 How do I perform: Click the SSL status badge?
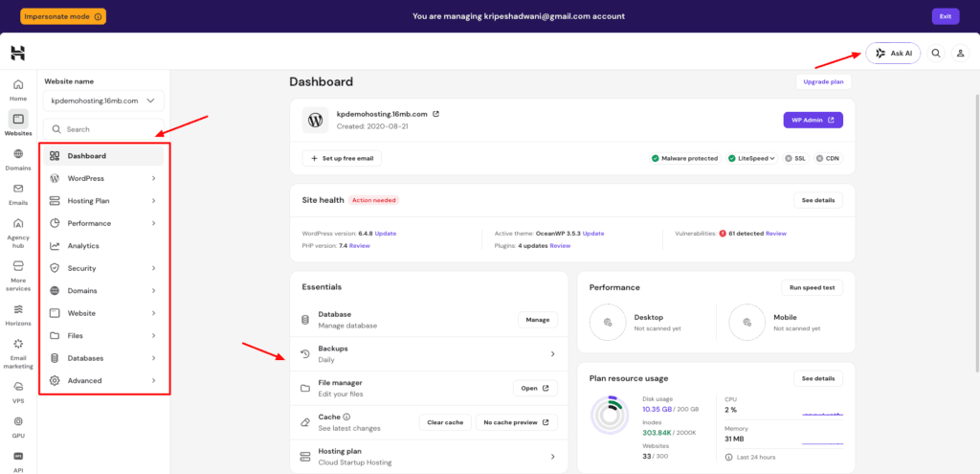point(796,159)
